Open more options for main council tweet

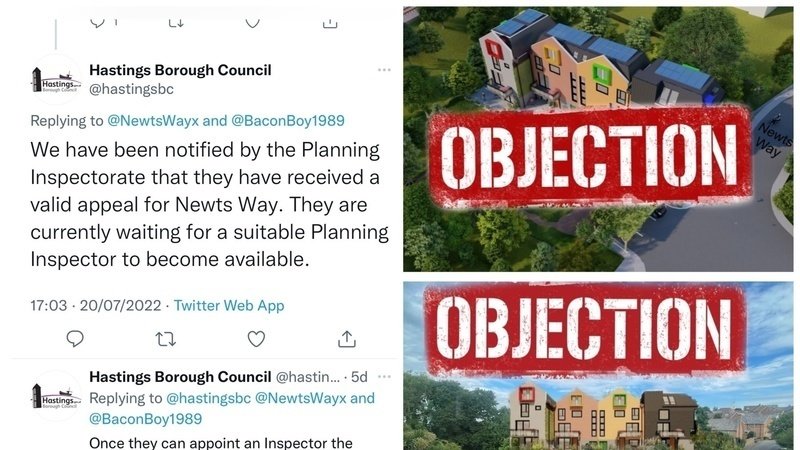tap(384, 70)
